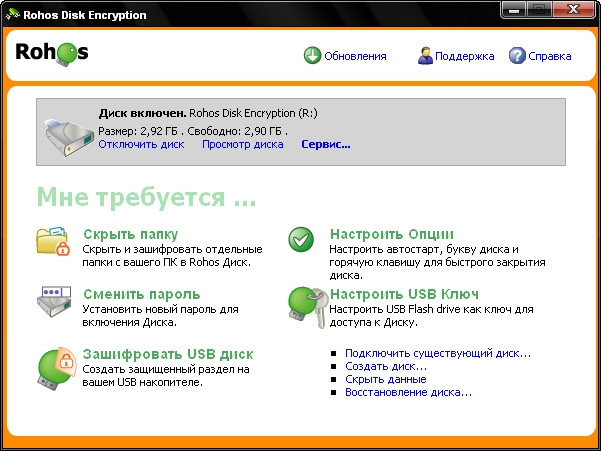Click the Rohos logo
The width and height of the screenshot is (601, 451).
click(x=52, y=54)
